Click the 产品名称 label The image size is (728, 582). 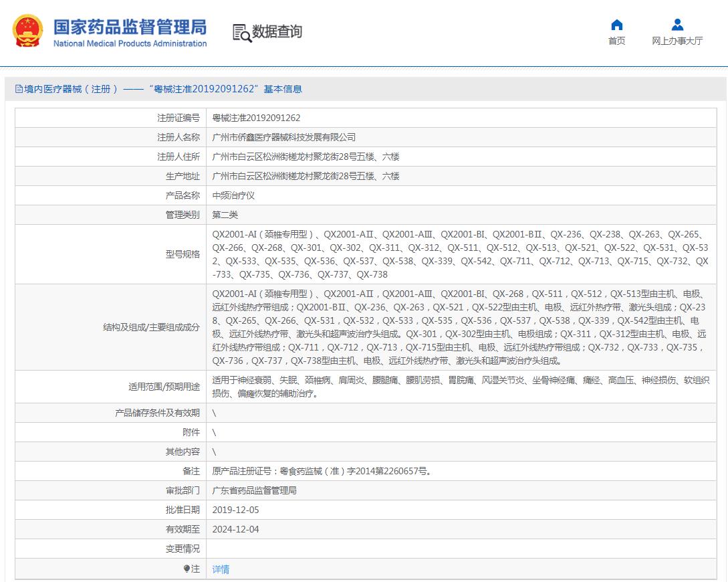[x=183, y=195]
